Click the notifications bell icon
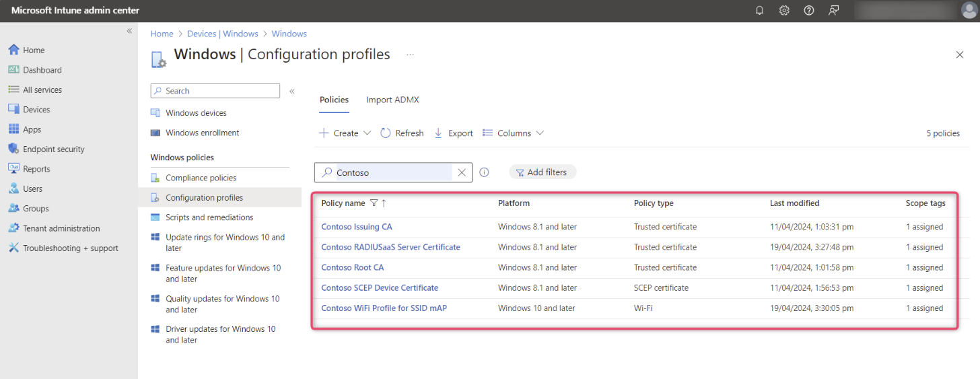980x379 pixels. (x=759, y=11)
